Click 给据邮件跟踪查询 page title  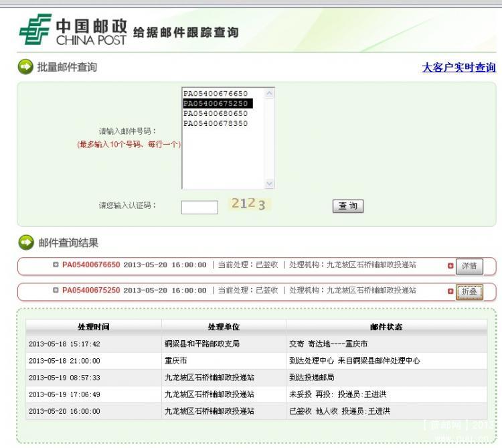point(185,32)
